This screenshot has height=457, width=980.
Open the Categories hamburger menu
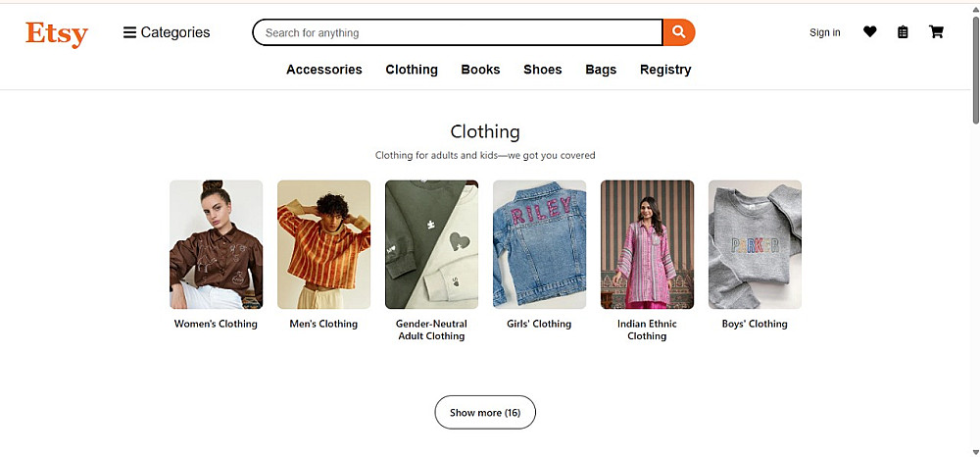point(167,32)
